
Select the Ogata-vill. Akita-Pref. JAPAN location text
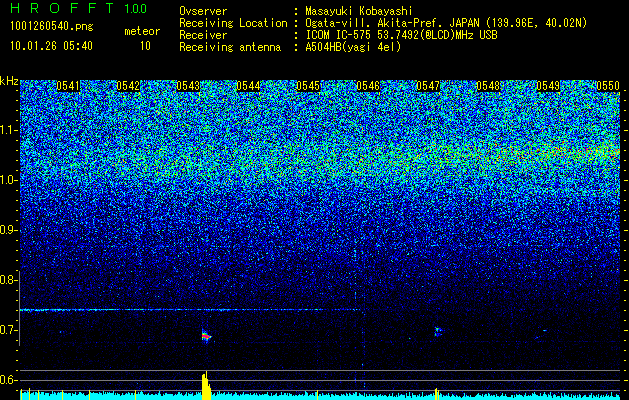(446, 23)
